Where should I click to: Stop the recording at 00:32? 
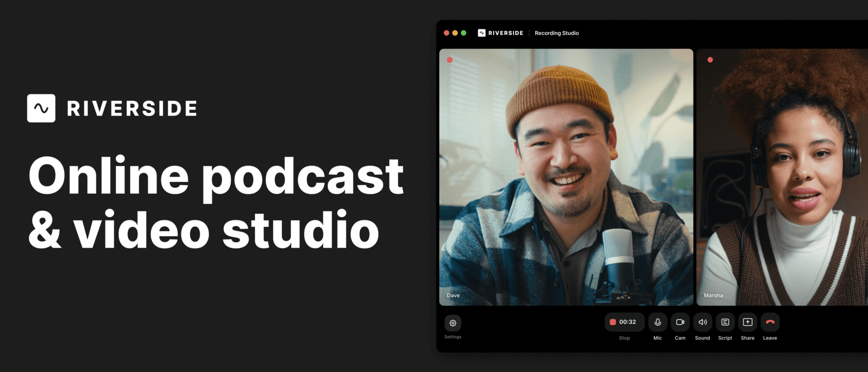click(x=624, y=322)
